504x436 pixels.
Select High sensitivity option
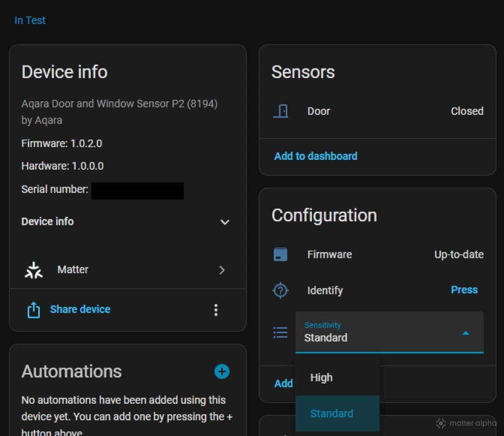coord(322,378)
